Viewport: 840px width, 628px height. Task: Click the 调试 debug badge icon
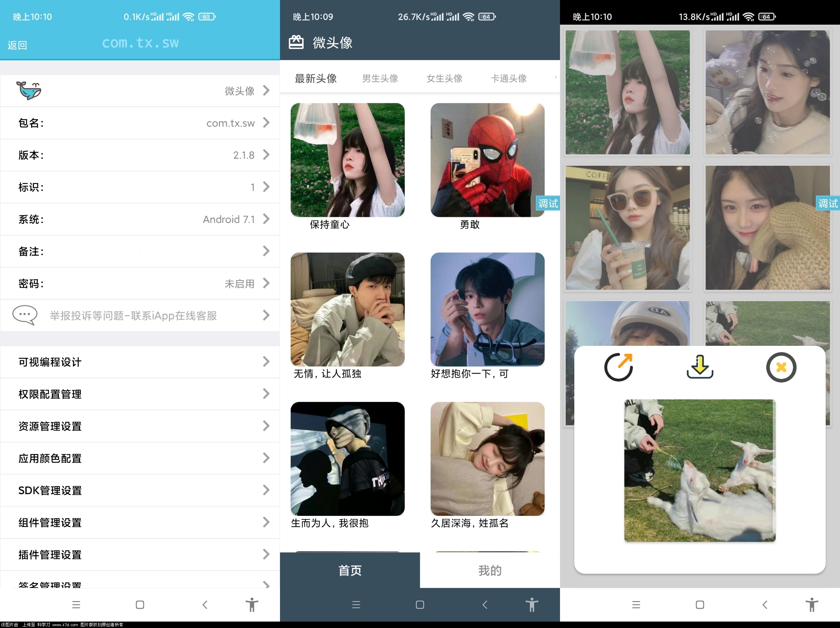click(547, 204)
